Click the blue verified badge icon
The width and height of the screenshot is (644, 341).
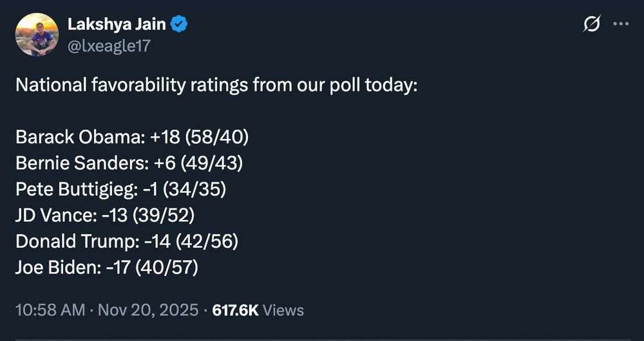pos(179,24)
